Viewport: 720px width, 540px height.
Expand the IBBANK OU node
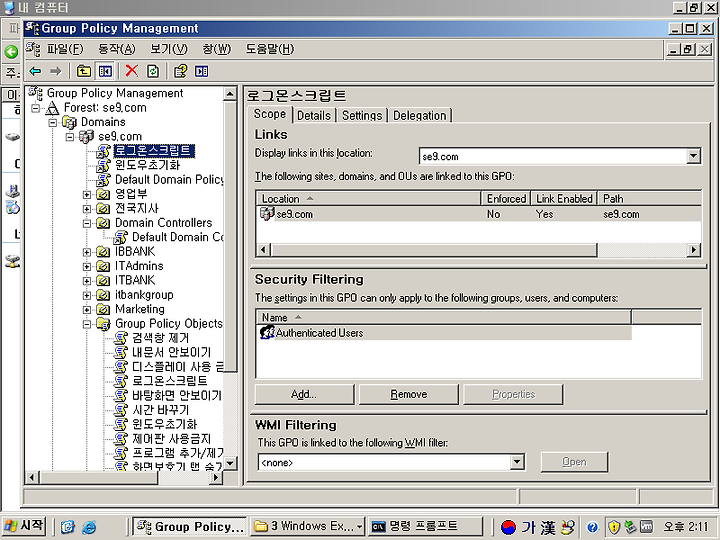point(86,252)
